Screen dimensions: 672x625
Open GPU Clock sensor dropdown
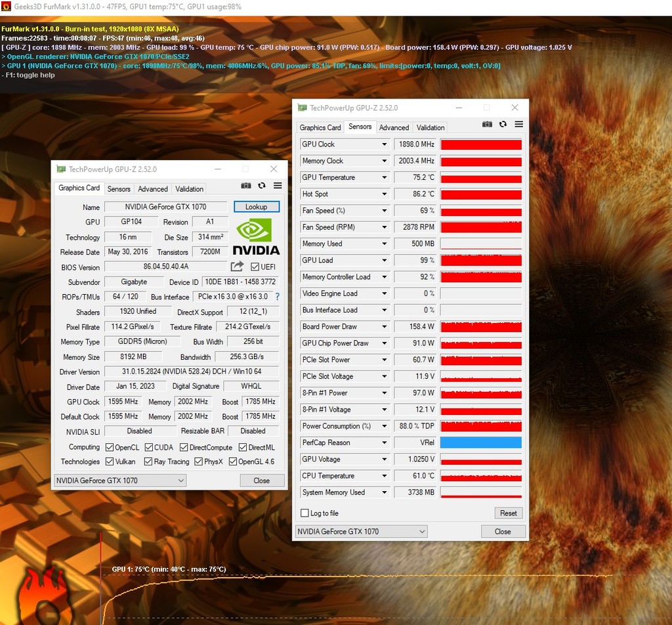[385, 144]
